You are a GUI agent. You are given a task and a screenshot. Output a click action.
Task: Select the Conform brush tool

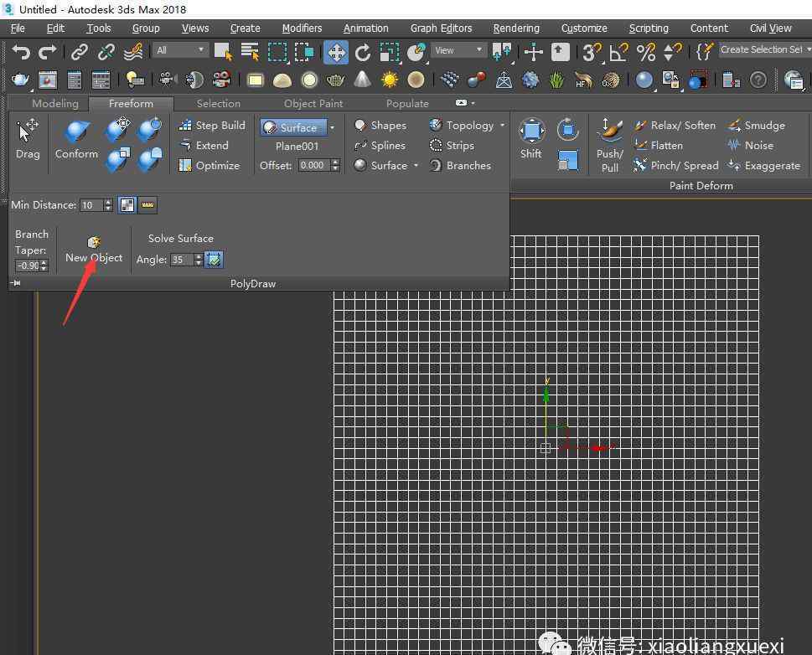76,139
